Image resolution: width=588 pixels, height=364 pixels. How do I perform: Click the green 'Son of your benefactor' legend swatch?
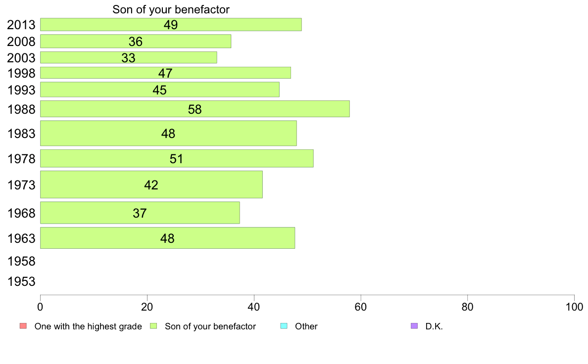tap(153, 326)
